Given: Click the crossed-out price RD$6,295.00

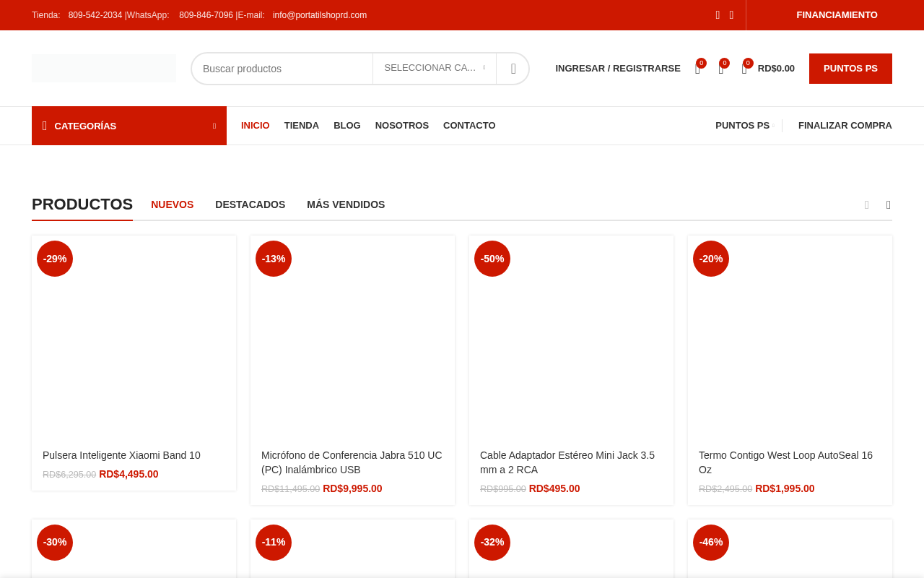Looking at the screenshot, I should click(69, 475).
